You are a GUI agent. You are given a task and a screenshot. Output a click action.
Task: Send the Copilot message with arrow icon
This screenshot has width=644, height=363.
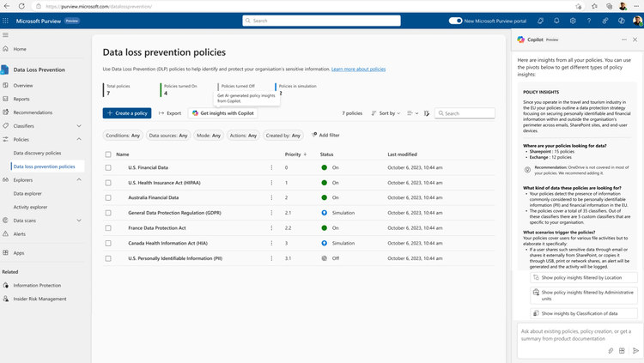pos(635,351)
